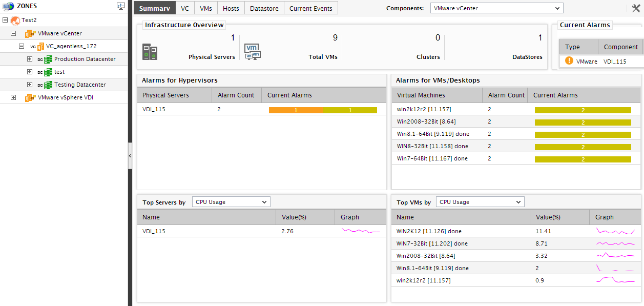Click the Test2 zone globe icon
Image resolution: width=644 pixels, height=306 pixels.
(x=15, y=20)
